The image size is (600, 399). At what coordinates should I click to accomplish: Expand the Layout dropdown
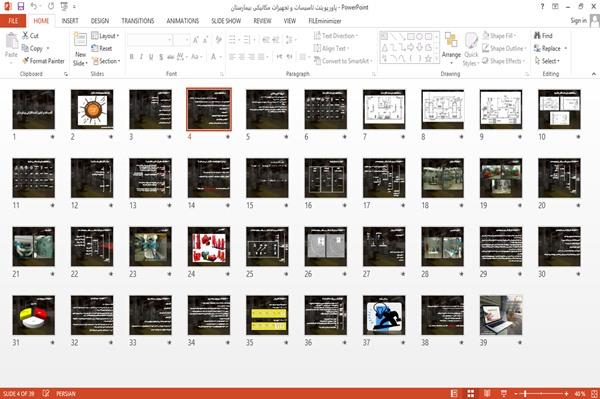(x=105, y=36)
